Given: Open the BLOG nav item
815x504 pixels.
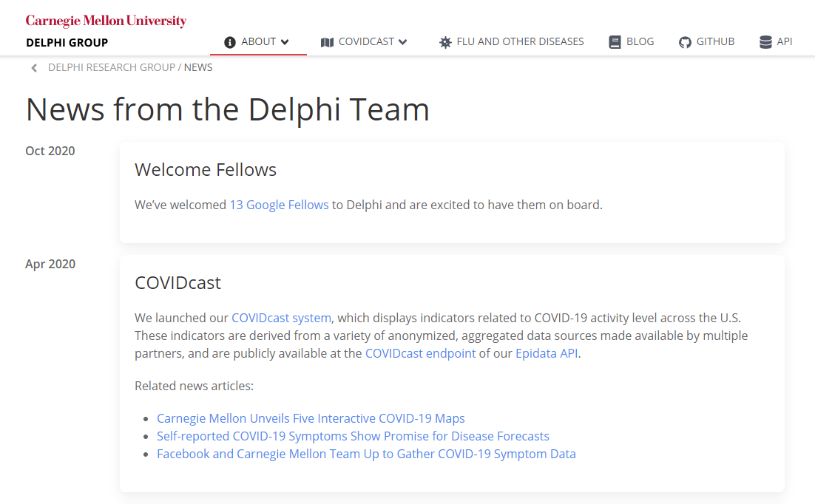Looking at the screenshot, I should tap(640, 41).
